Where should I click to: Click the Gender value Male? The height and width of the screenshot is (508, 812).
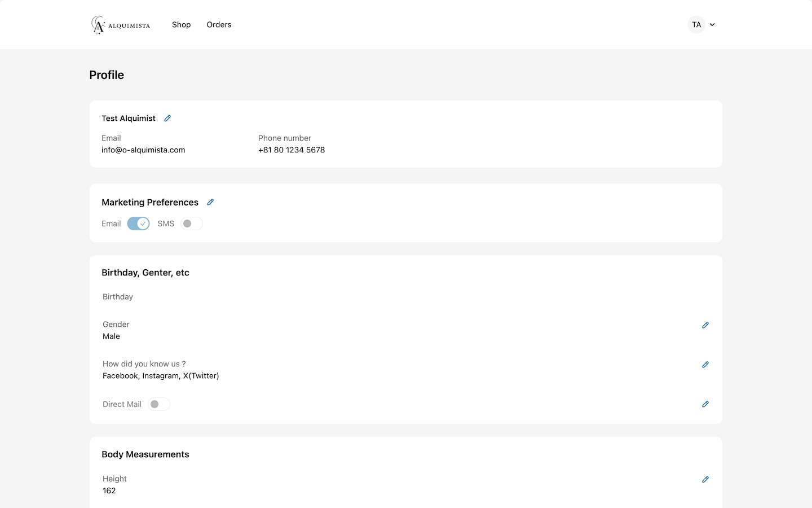pos(111,336)
